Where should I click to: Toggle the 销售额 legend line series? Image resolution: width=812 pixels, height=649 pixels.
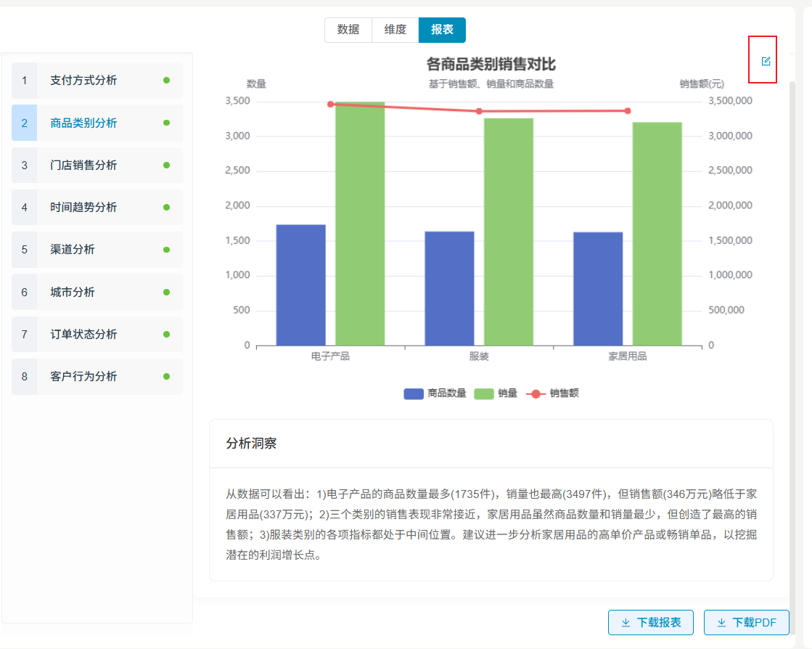tap(552, 393)
